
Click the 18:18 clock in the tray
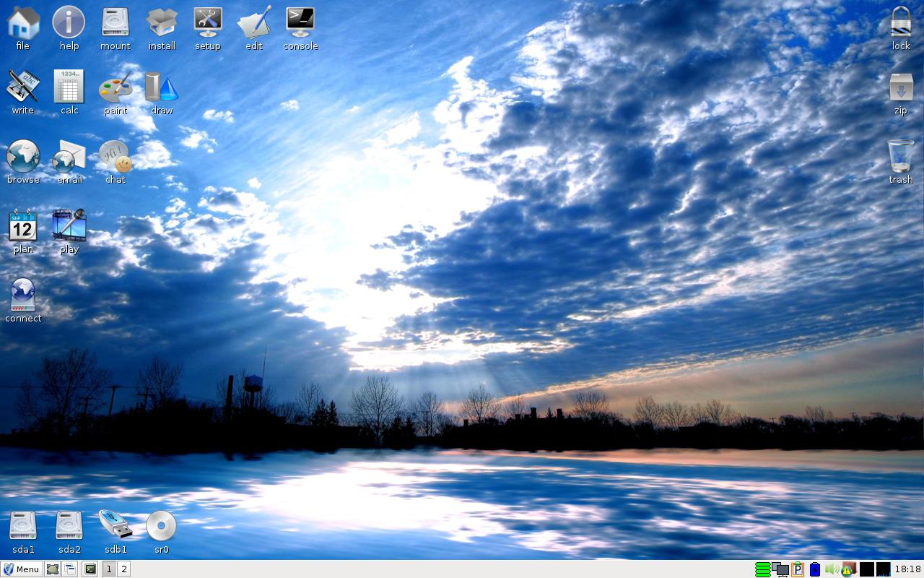point(907,569)
